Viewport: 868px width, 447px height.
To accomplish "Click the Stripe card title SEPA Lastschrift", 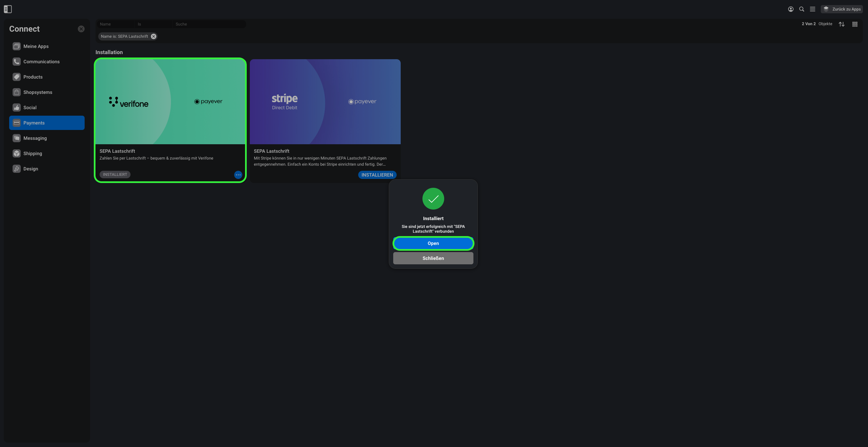I will point(272,151).
